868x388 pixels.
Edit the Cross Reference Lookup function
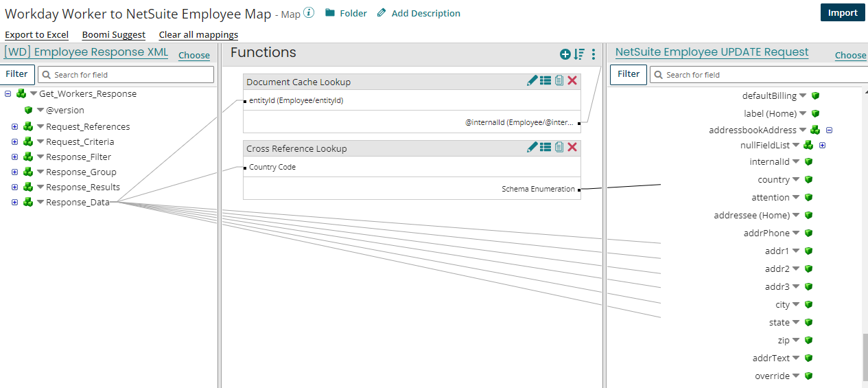click(x=532, y=147)
